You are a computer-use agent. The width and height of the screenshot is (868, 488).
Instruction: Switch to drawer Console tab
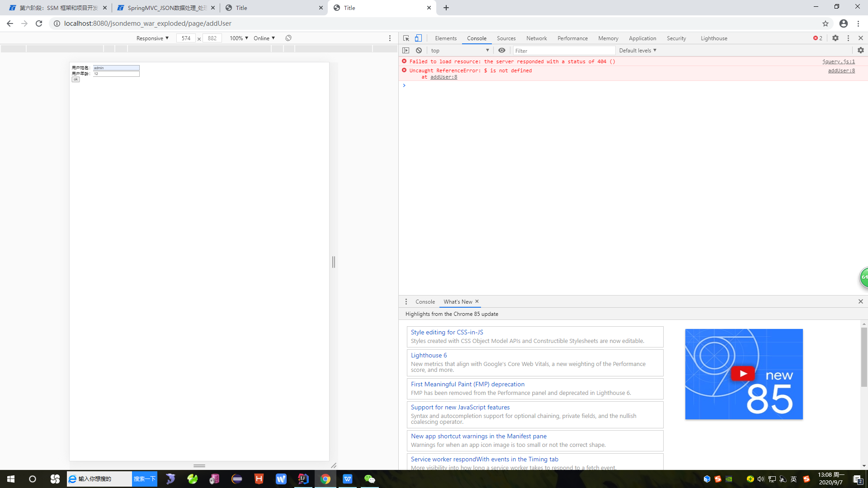pos(425,302)
